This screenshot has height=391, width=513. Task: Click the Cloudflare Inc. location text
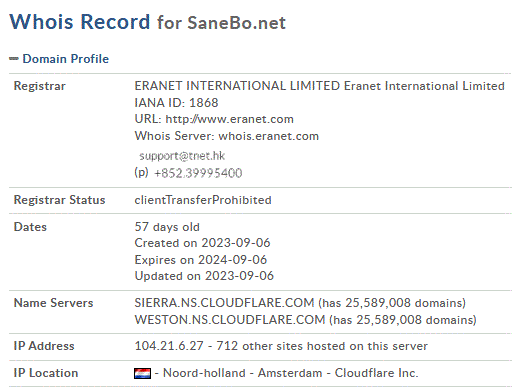[376, 373]
